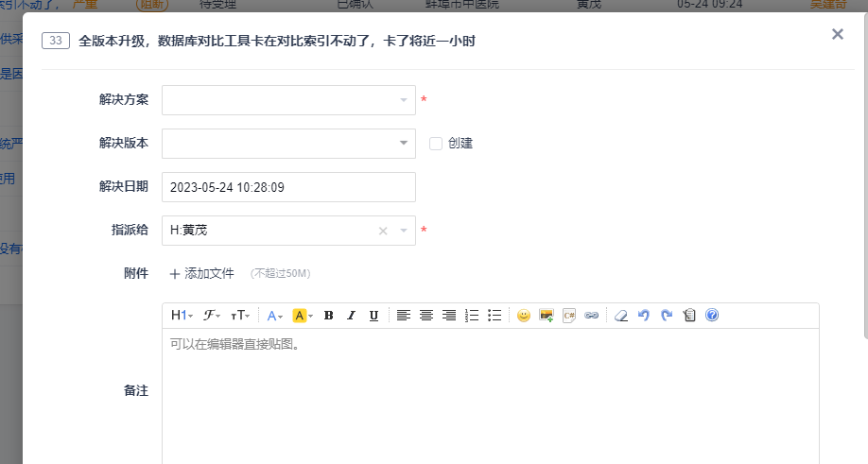Screen dimensions: 868x464
Task: Align text right in remark editor
Action: pyautogui.click(x=449, y=316)
